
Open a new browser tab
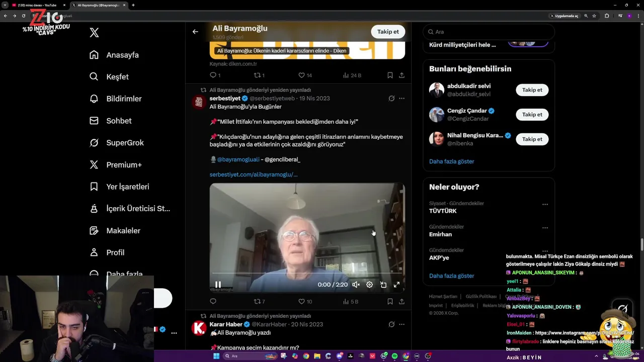[x=133, y=5]
